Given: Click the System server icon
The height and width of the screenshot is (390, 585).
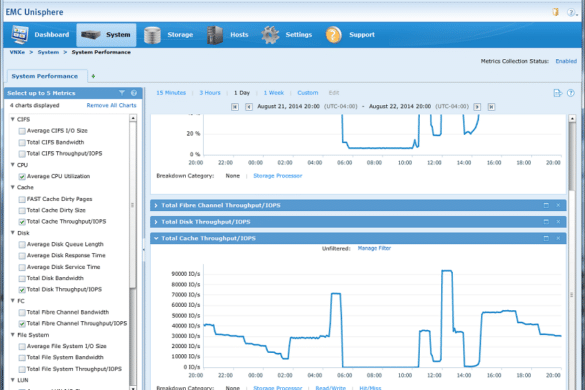Looking at the screenshot, I should 91,35.
